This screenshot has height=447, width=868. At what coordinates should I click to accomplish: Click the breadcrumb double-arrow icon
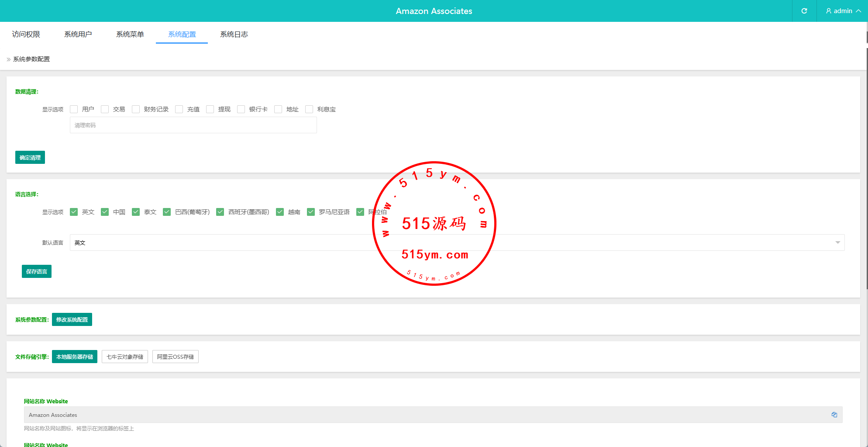pos(9,59)
